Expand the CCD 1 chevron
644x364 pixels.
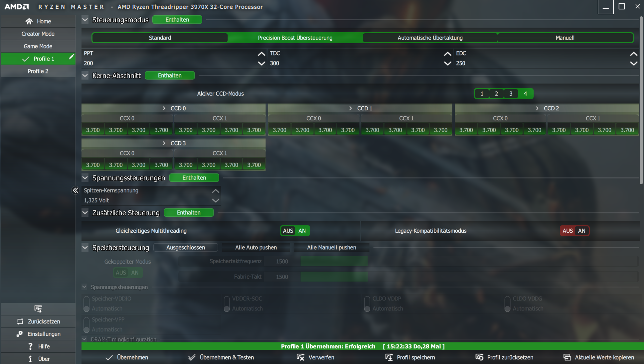(350, 108)
